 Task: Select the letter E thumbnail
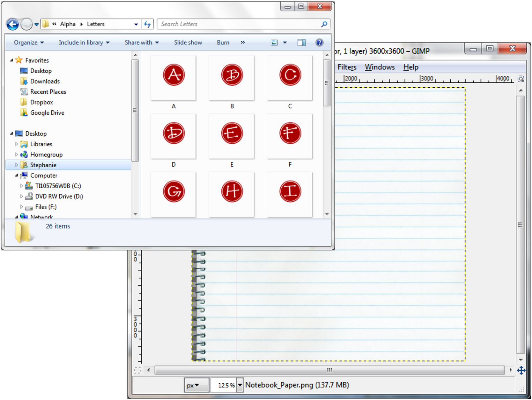click(232, 137)
